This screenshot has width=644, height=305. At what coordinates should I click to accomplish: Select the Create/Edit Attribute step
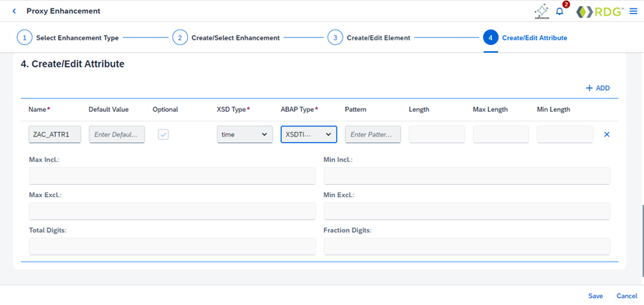coord(534,38)
